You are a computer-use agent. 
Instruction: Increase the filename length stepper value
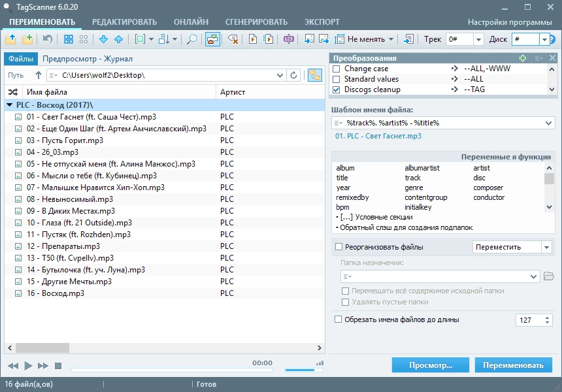tap(547, 317)
